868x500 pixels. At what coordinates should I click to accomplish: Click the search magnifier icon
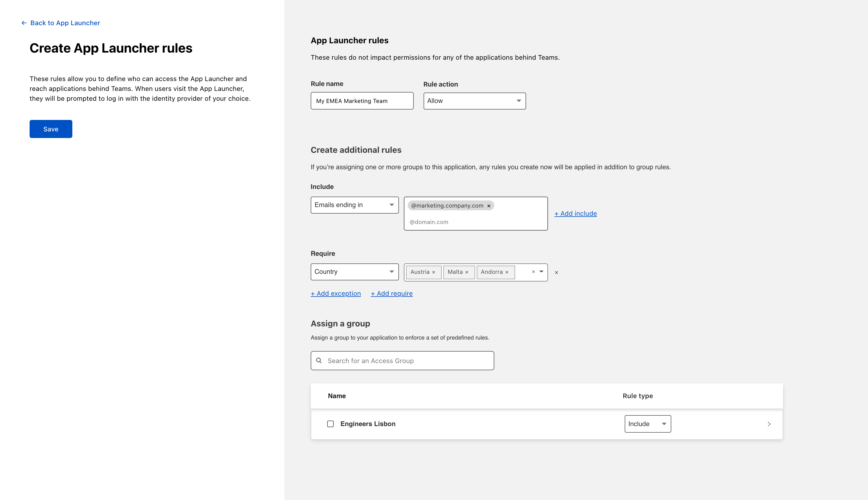point(319,361)
